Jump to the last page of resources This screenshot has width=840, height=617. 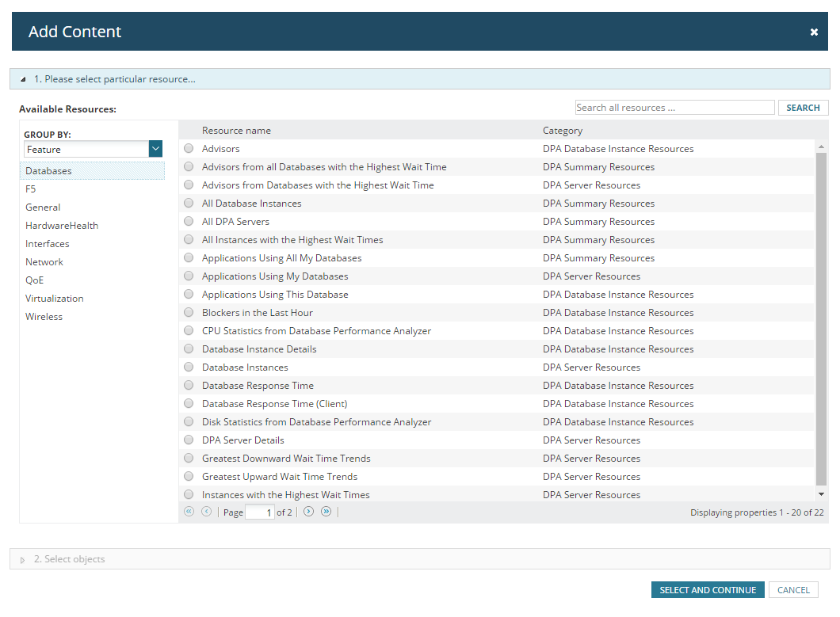coord(326,512)
